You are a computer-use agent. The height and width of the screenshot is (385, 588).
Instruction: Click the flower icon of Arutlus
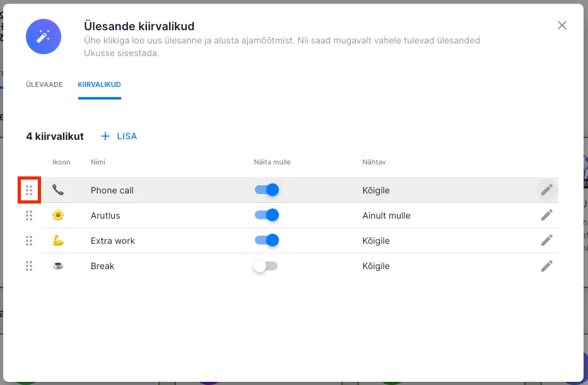58,215
